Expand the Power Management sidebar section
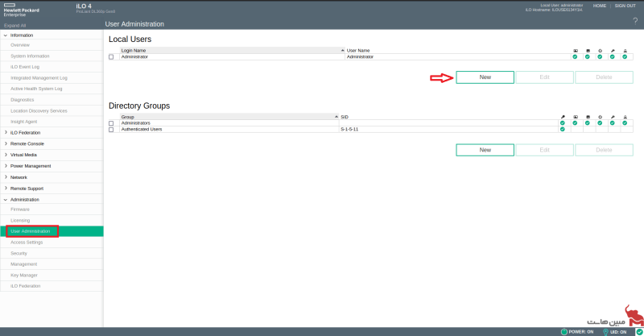Screen dimensions: 644x336 coord(6,166)
